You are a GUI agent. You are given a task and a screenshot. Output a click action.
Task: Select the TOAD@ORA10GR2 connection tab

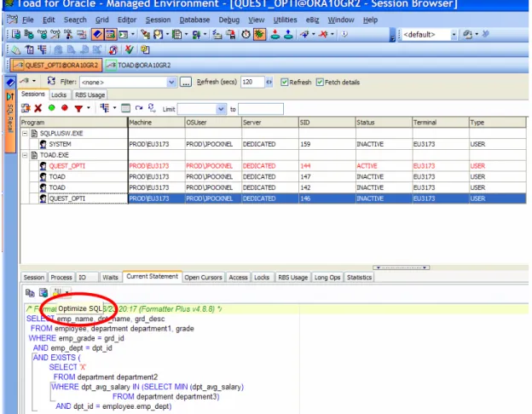(x=138, y=65)
